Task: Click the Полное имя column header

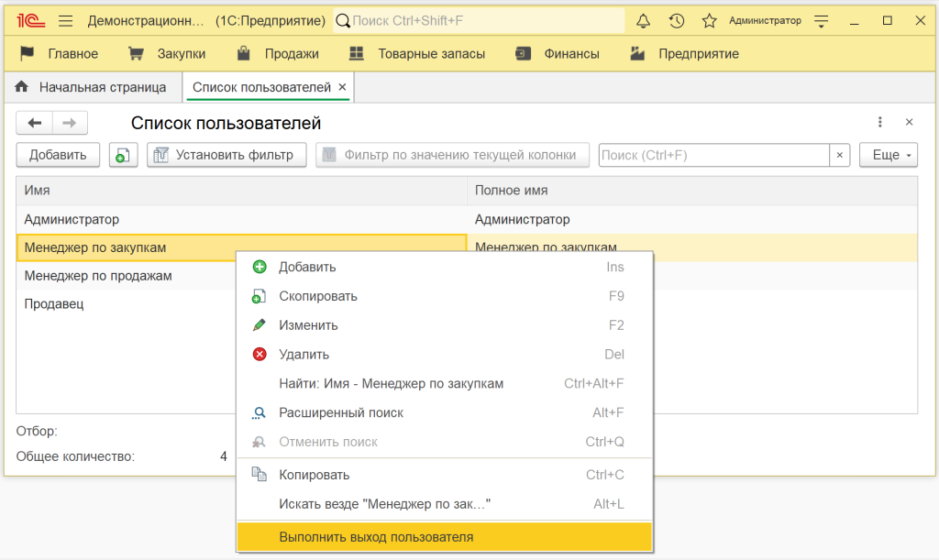Action: pos(692,191)
